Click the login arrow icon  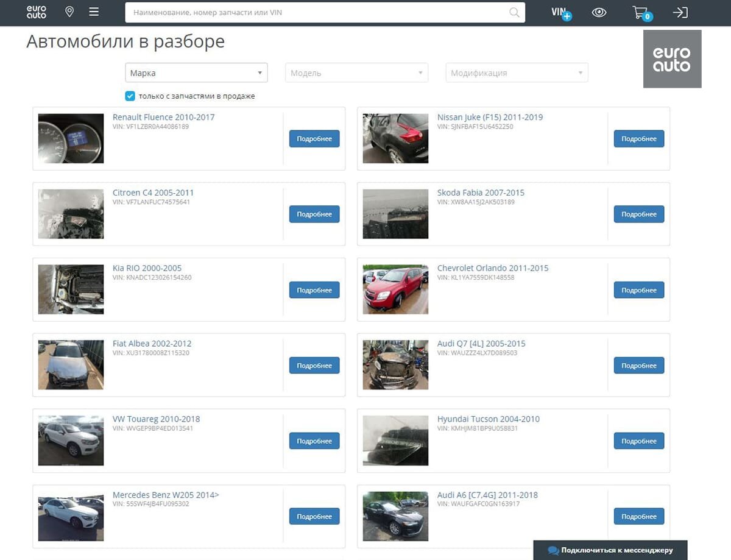tap(680, 12)
